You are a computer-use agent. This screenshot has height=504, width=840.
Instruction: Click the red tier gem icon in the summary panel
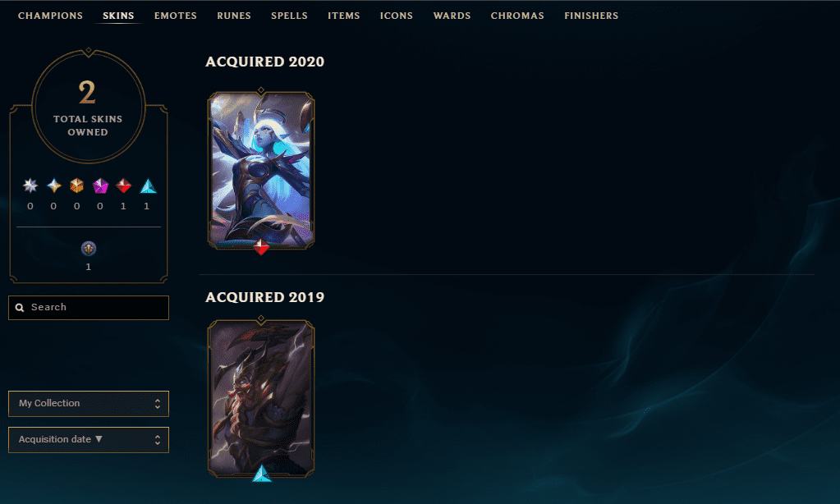123,186
